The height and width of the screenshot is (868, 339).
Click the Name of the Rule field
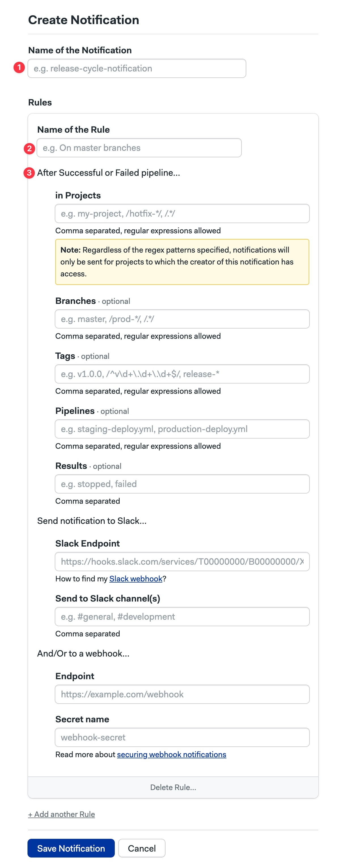[x=139, y=148]
